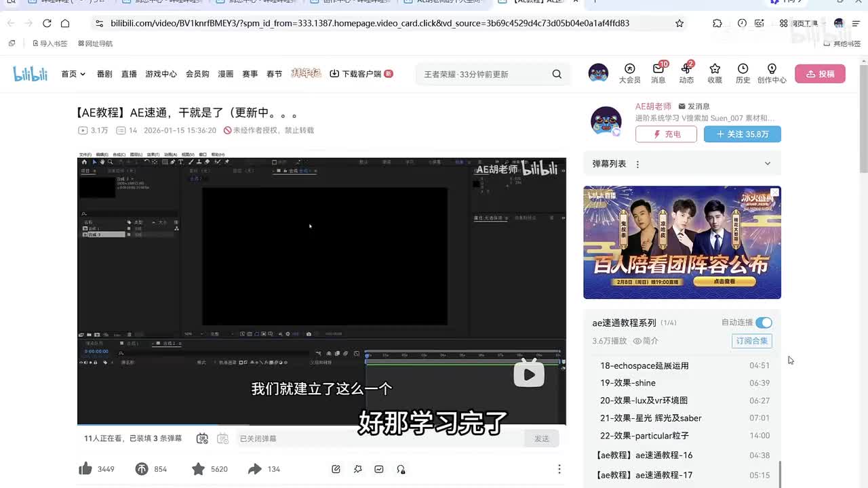Click 订阅合集 subscribe button

(752, 341)
